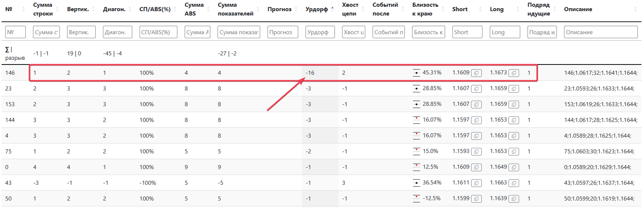
Task: Click the sort arrows in Описание header
Action: point(635,9)
